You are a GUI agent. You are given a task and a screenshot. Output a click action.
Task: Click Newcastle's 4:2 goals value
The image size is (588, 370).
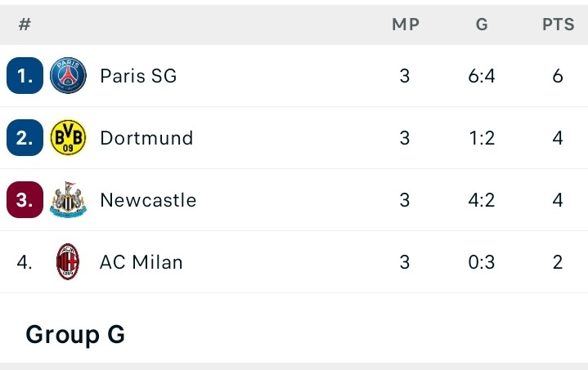[482, 200]
